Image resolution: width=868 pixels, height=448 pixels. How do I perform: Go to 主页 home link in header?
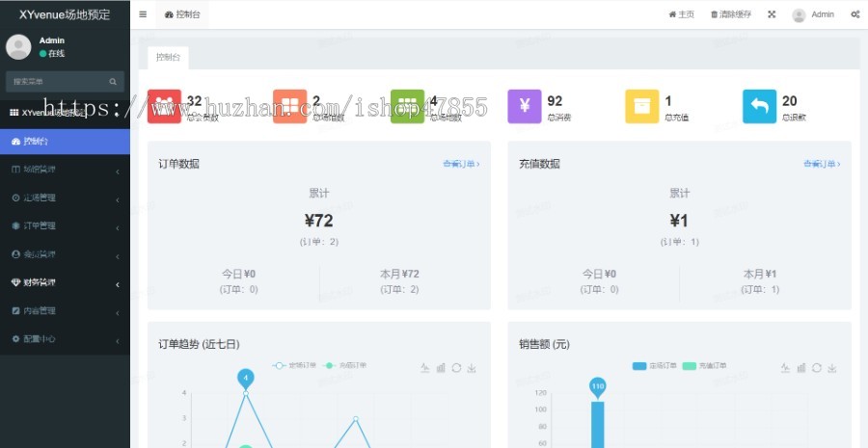click(682, 14)
